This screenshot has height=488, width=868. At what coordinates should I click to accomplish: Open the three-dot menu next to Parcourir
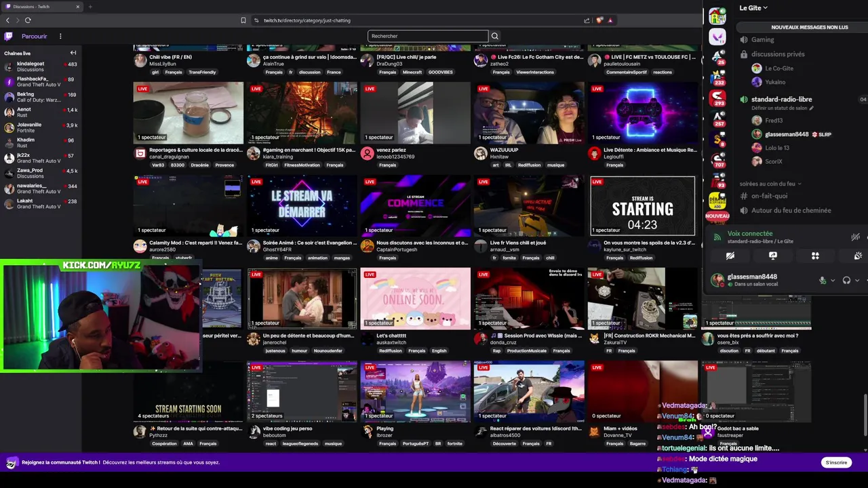click(60, 36)
